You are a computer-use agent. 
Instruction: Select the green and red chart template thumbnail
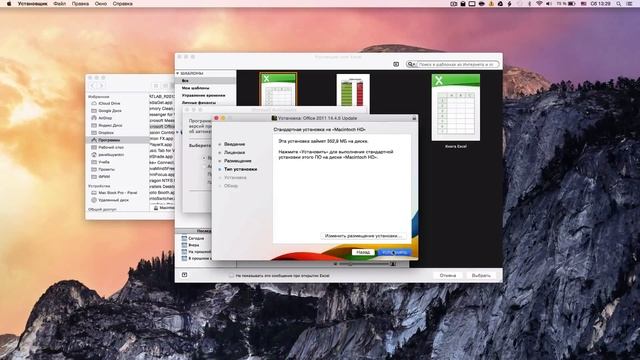coord(353,91)
